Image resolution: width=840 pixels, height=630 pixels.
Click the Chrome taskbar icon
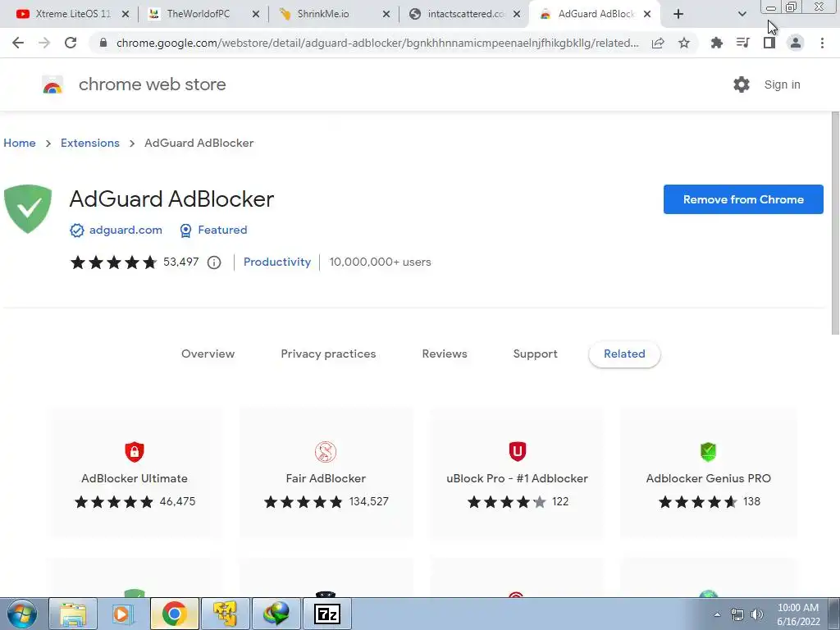pyautogui.click(x=174, y=614)
